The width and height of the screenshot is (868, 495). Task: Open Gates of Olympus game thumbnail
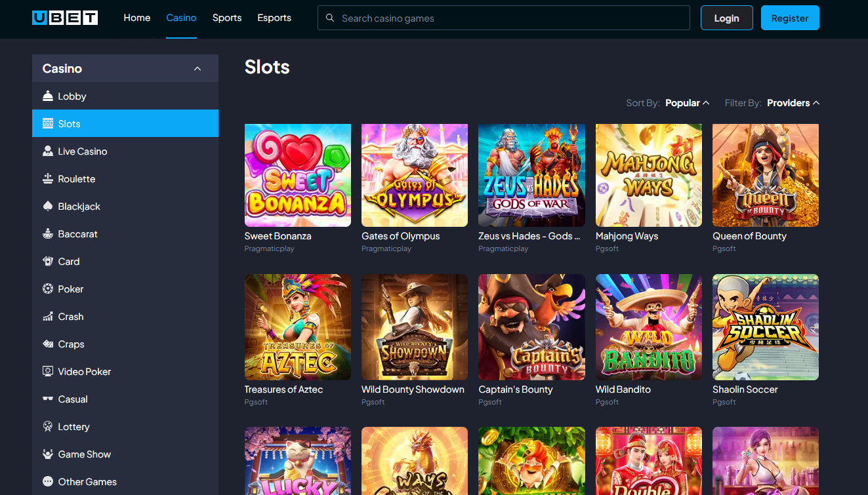click(415, 175)
